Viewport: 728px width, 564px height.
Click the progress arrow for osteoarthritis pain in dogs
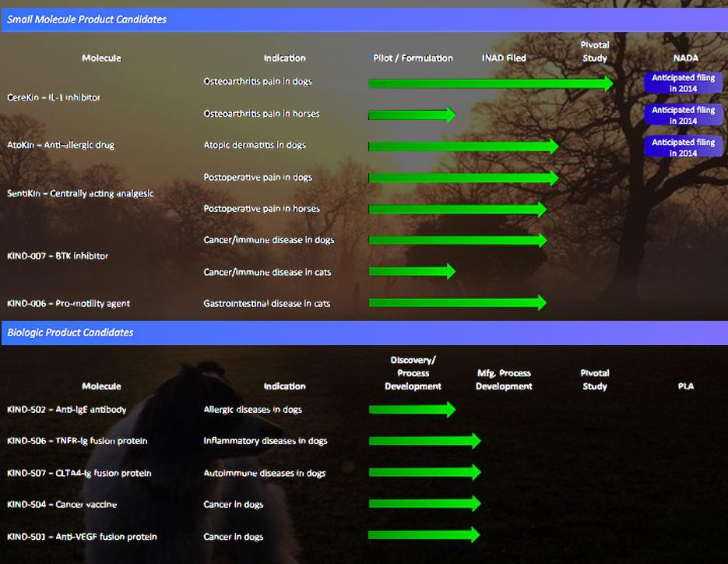491,83
